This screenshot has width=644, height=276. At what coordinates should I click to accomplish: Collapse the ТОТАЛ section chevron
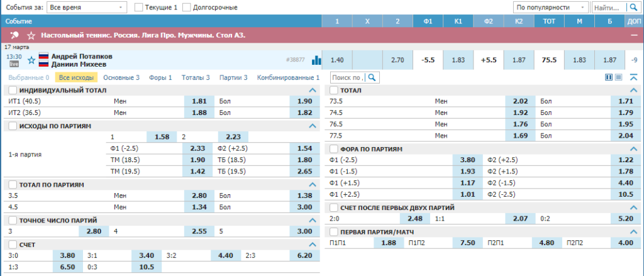634,91
